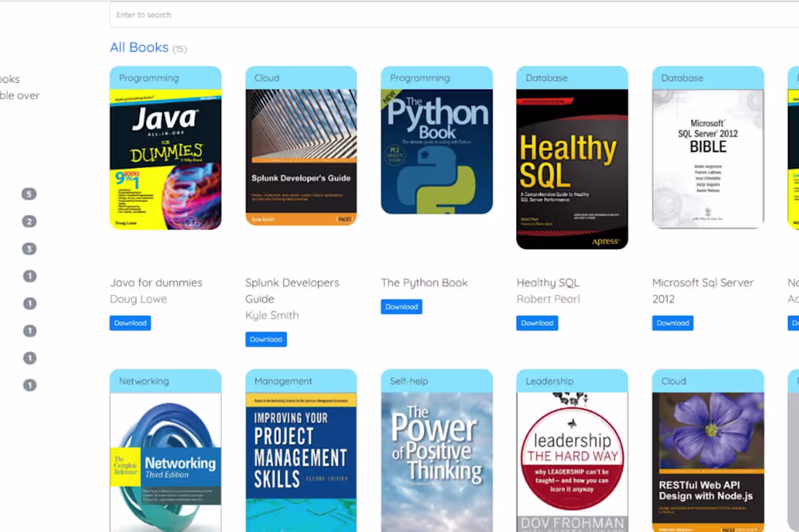
Task: Click the Leadership category label
Action: (549, 381)
